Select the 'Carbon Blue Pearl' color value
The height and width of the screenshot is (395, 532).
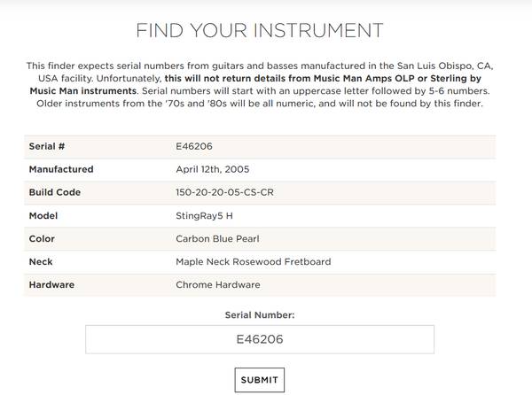pos(215,238)
